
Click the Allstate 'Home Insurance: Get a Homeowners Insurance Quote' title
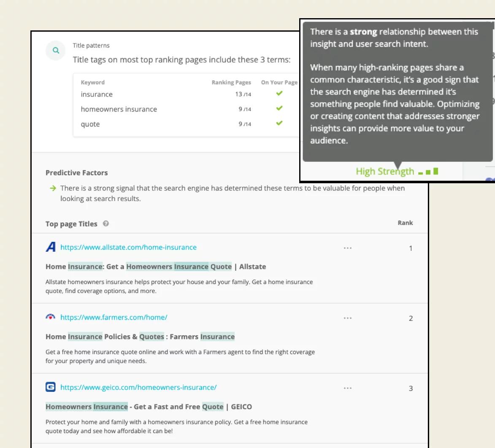(156, 267)
